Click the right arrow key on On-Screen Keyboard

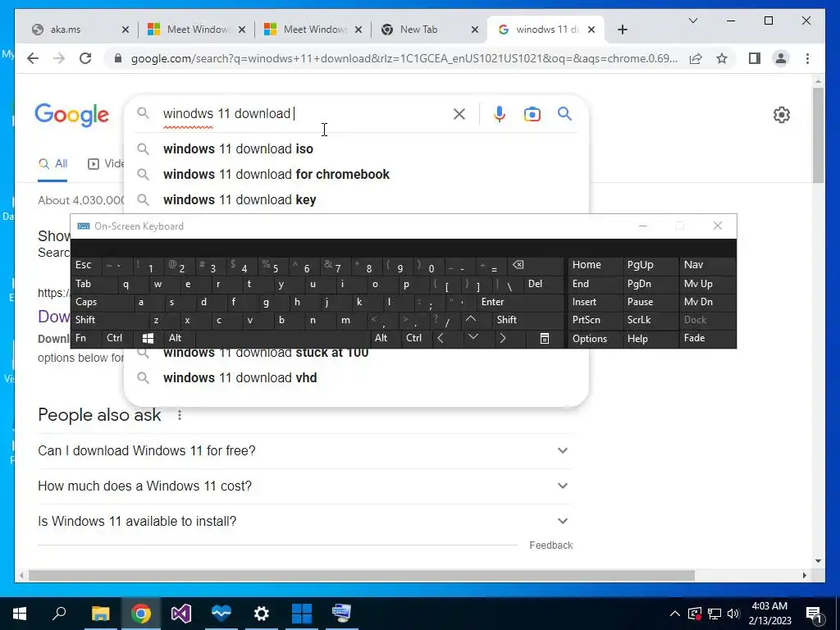pyautogui.click(x=503, y=338)
